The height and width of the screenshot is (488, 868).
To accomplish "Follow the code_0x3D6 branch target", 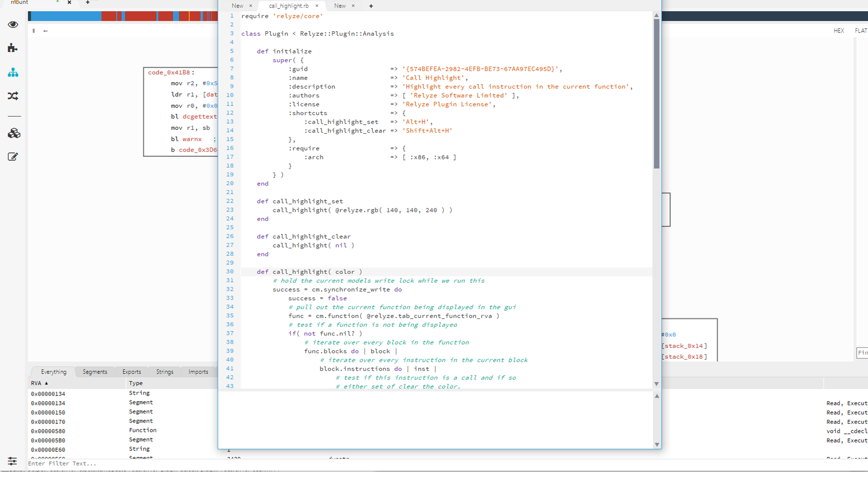I will [x=198, y=150].
